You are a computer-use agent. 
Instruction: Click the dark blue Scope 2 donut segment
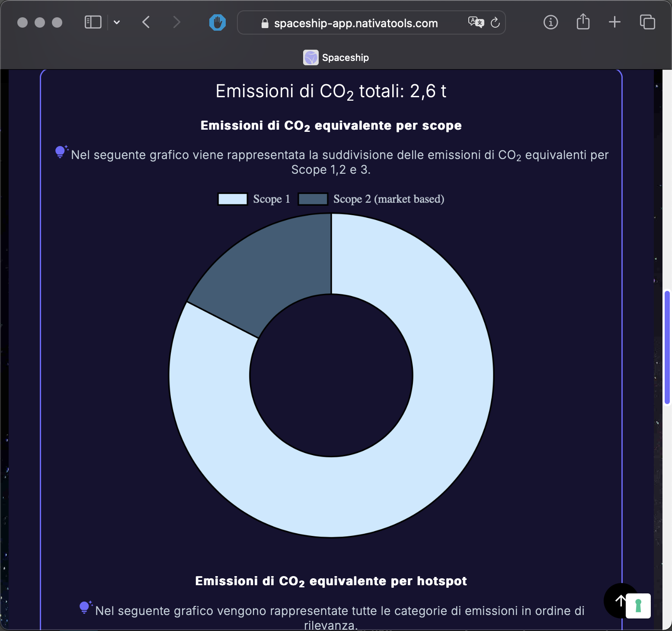click(x=272, y=277)
